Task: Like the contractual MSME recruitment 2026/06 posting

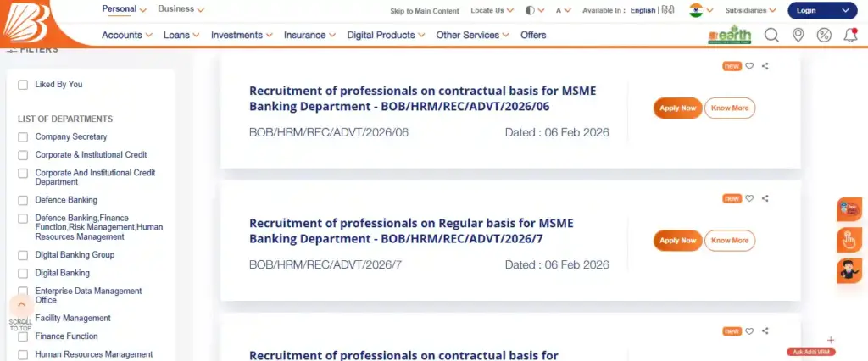Action: 749,66
